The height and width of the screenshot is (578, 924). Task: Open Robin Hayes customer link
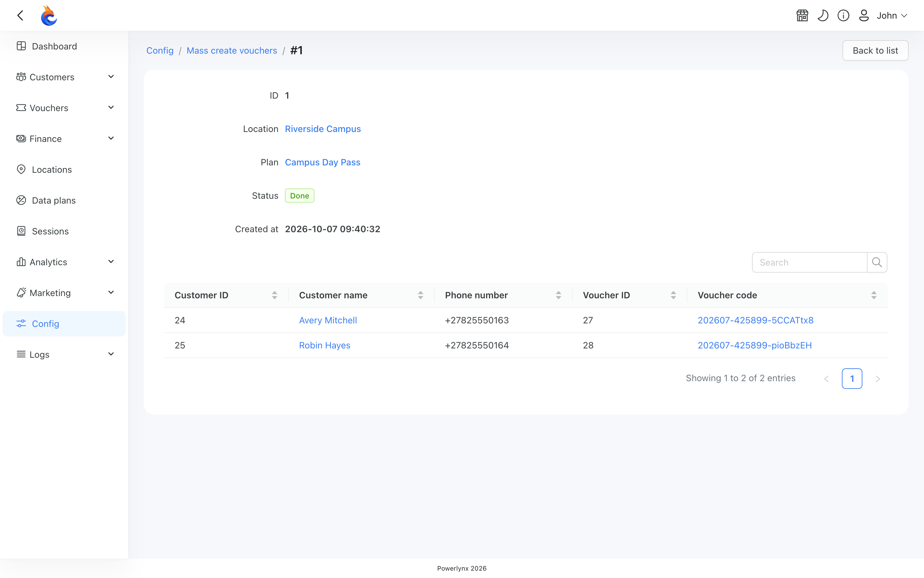[325, 345]
